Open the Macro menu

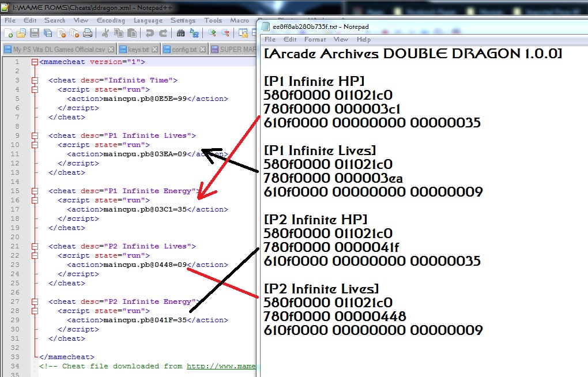(240, 20)
